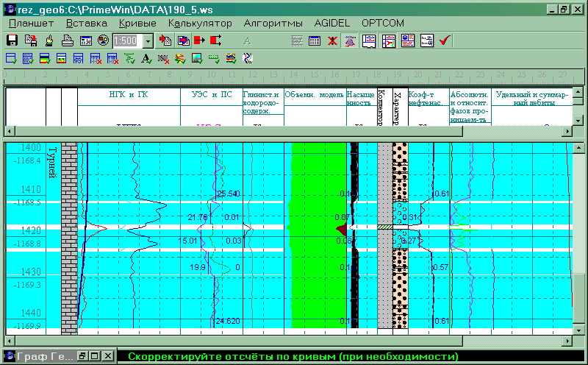The image size is (588, 365).
Task: Toggle the form panel toolbar button
Action: pos(370,40)
